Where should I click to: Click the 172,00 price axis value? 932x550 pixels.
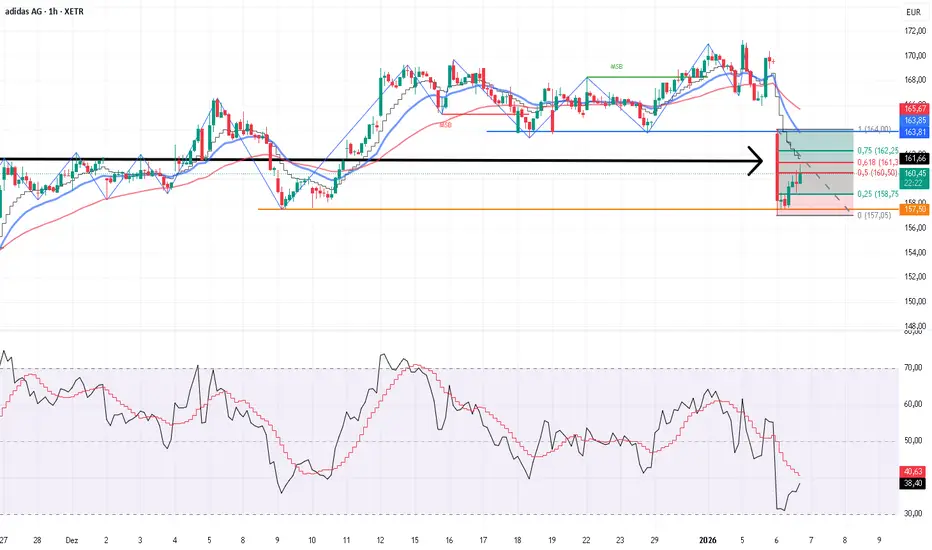pyautogui.click(x=915, y=31)
